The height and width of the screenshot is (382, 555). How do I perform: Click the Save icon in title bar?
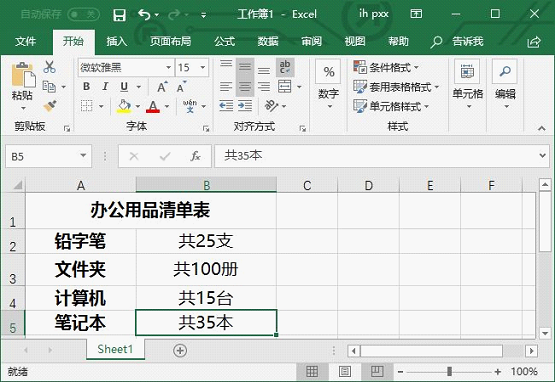coord(119,15)
